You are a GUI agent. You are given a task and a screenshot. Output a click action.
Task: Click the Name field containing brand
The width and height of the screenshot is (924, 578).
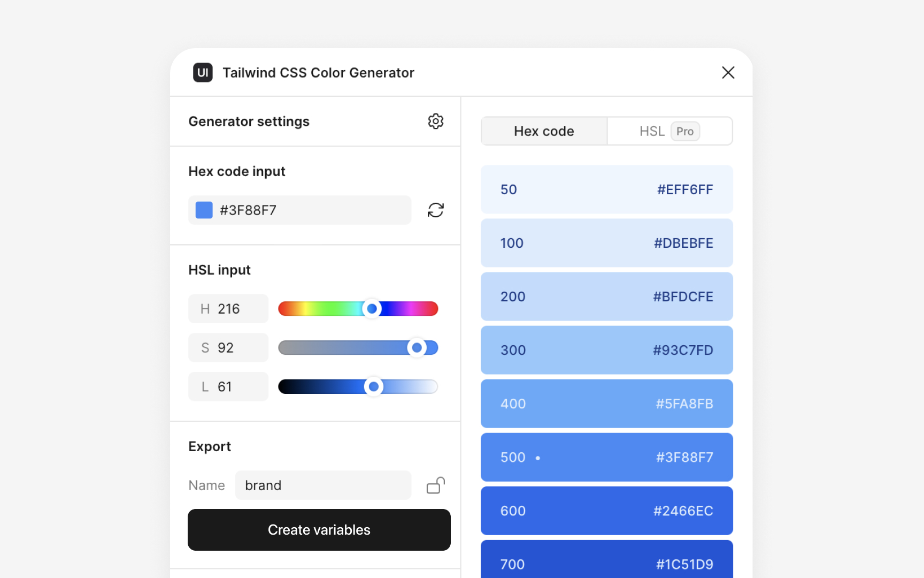point(323,485)
